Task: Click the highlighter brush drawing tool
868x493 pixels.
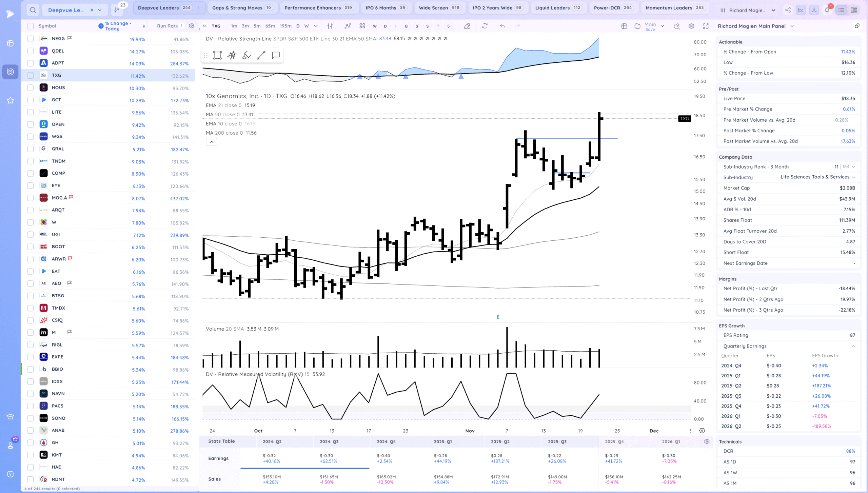Action: (x=246, y=55)
